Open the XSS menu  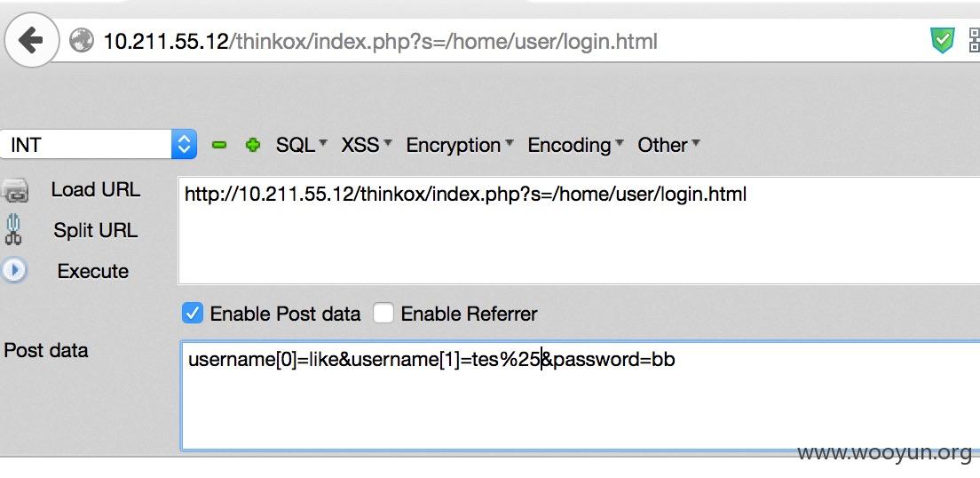coord(367,145)
